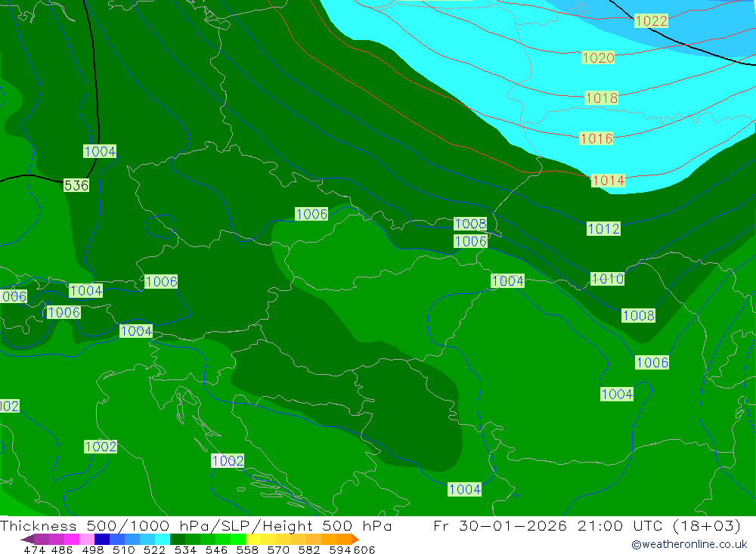Click the 1008 label directly above a 1006 label
Screen dimensions: 756x554
[470, 224]
